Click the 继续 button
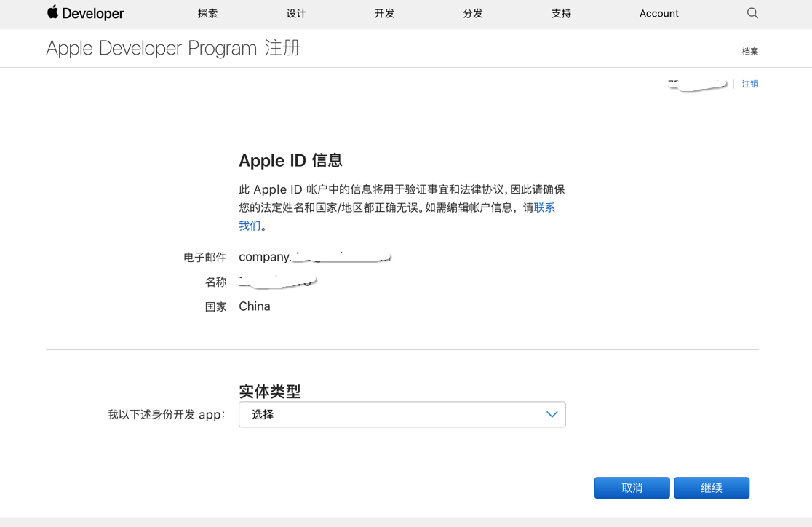 coord(712,488)
